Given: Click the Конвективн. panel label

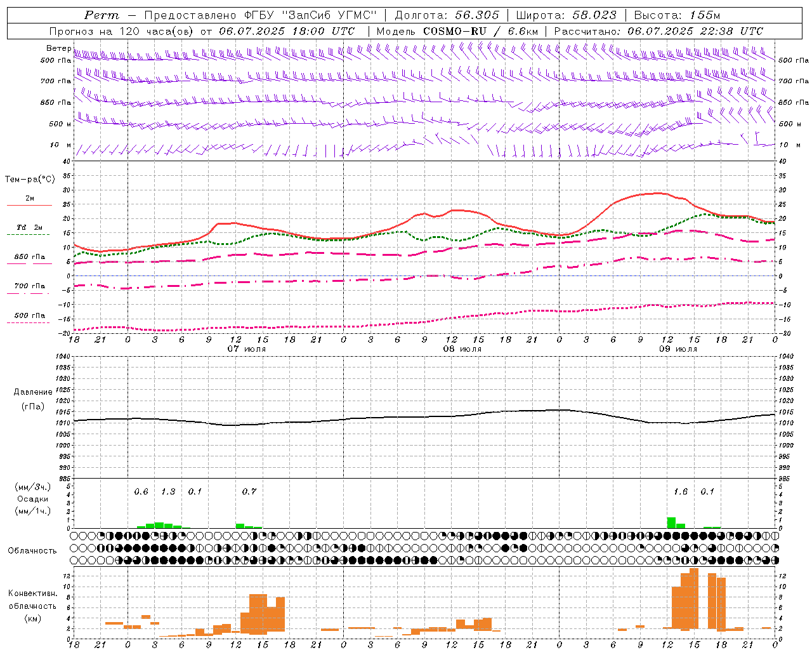Looking at the screenshot, I should (33, 594).
